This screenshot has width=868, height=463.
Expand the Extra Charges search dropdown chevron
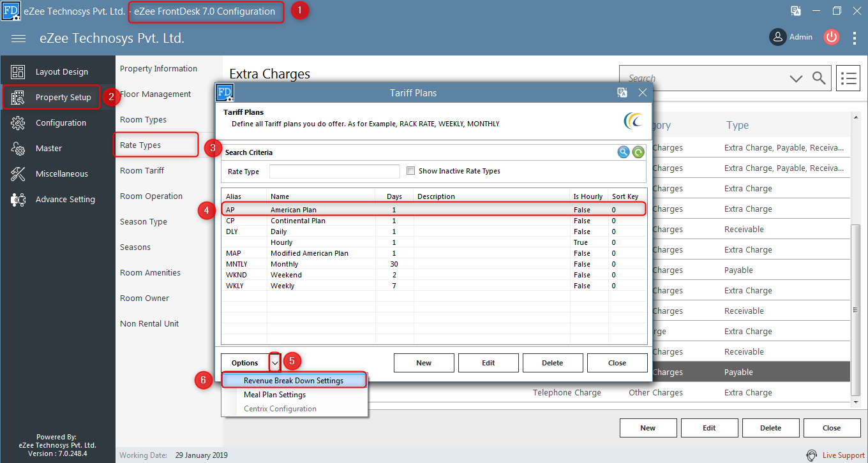(x=796, y=78)
